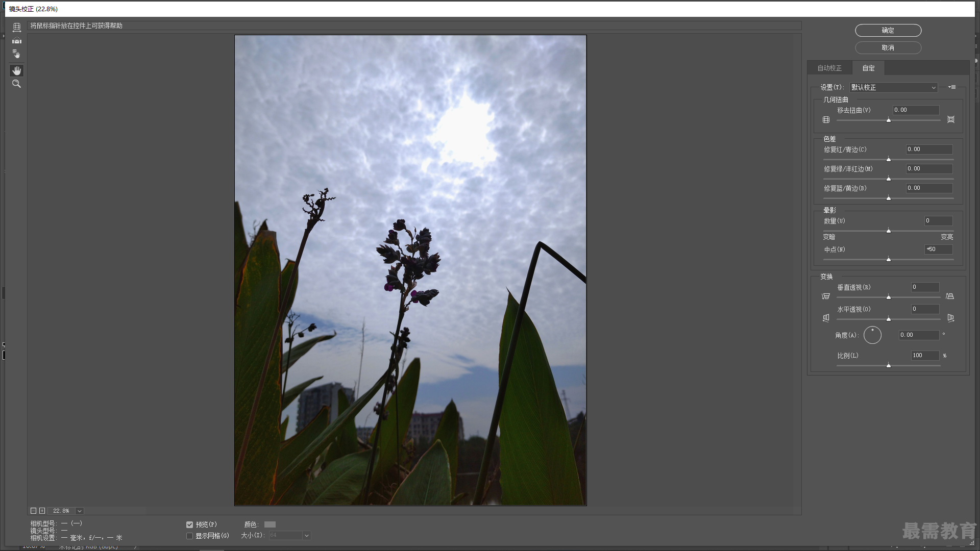Click the grid 颜色 color swatch
This screenshot has height=551, width=980.
[x=270, y=524]
